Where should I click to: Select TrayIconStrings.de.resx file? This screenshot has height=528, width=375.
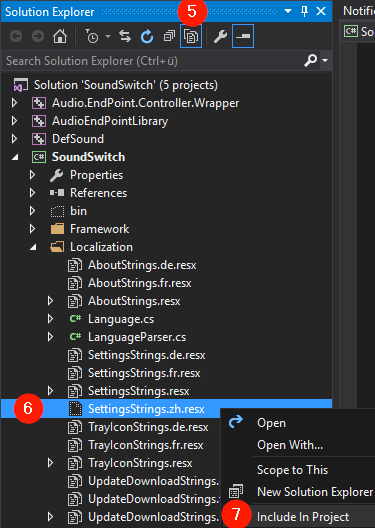[x=148, y=427]
